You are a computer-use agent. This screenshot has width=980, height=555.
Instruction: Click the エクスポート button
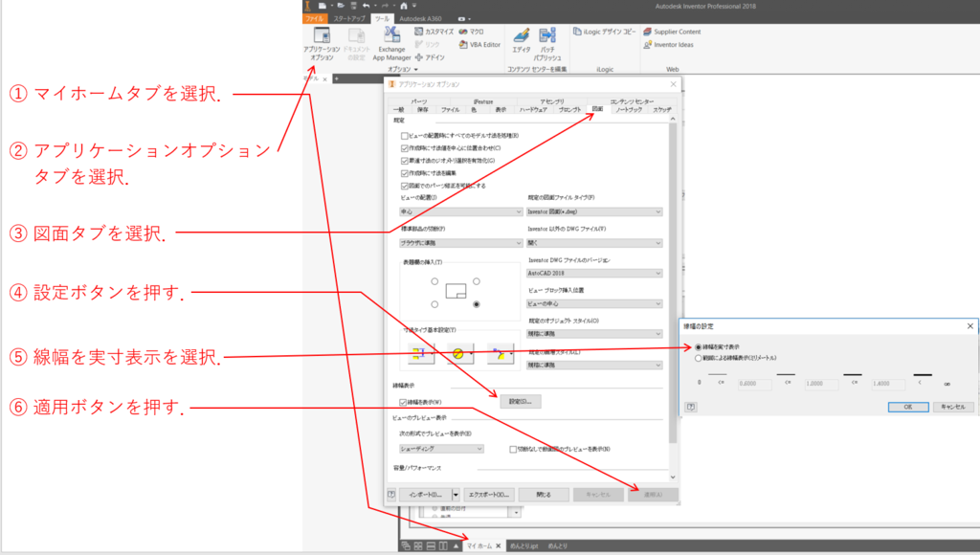pyautogui.click(x=489, y=495)
